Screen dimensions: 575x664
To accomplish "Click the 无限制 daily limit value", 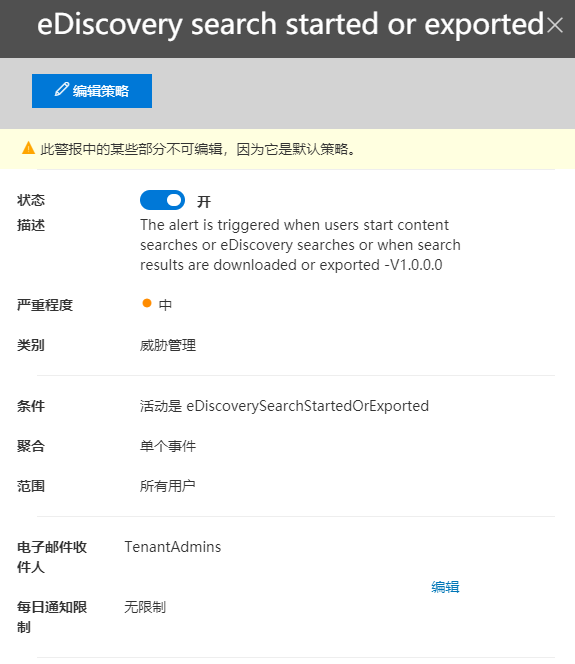I will tap(145, 607).
